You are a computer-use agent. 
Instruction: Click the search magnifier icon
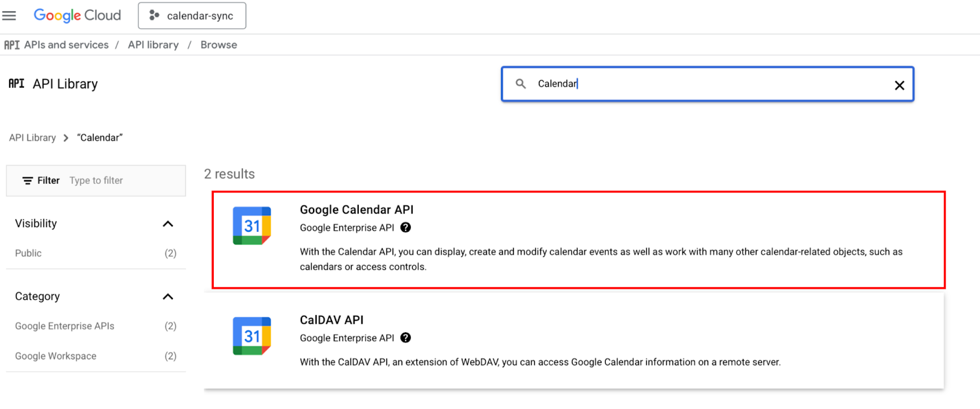pyautogui.click(x=521, y=83)
